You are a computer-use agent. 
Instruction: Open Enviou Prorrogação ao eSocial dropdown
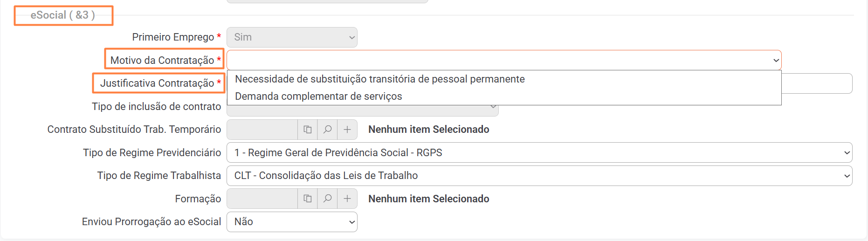pos(292,222)
